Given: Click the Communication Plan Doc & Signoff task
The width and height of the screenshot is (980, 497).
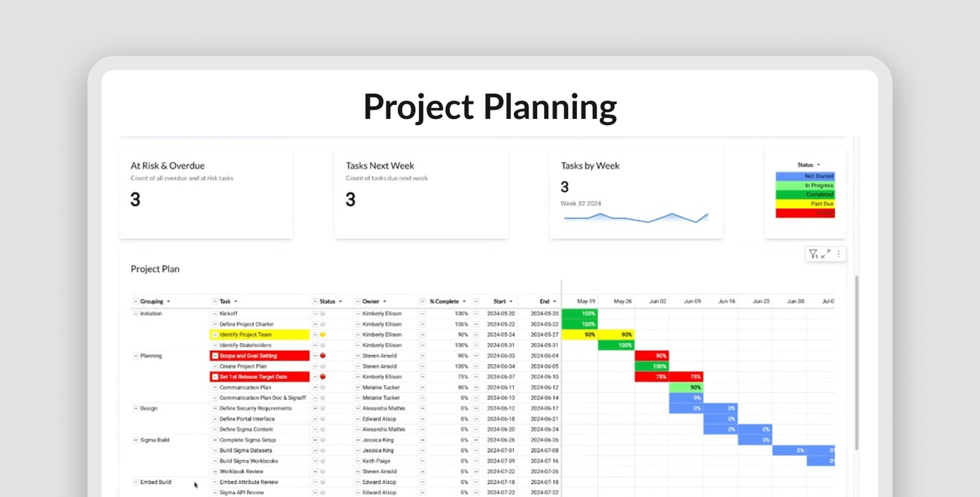Looking at the screenshot, I should [263, 398].
